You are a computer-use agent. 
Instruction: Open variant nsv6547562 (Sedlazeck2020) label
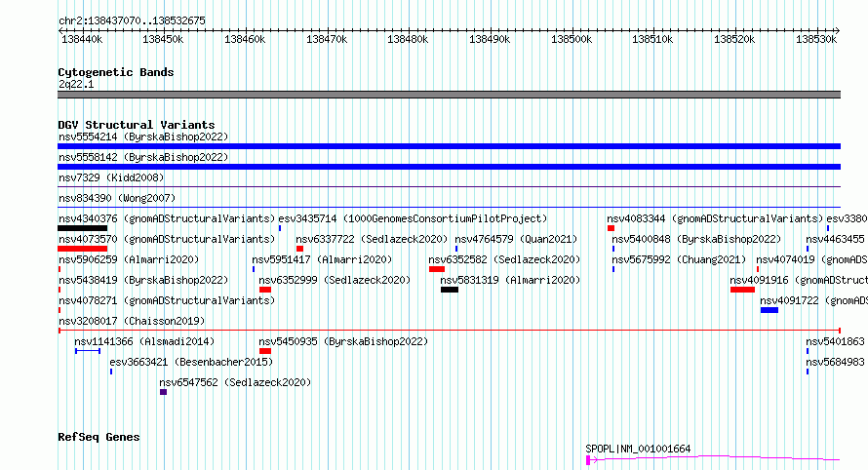point(235,382)
